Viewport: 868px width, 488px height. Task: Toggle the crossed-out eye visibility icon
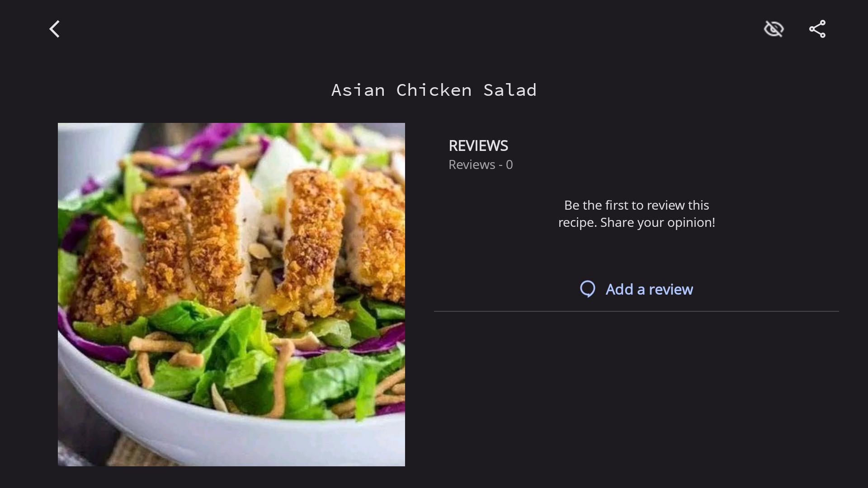point(774,29)
